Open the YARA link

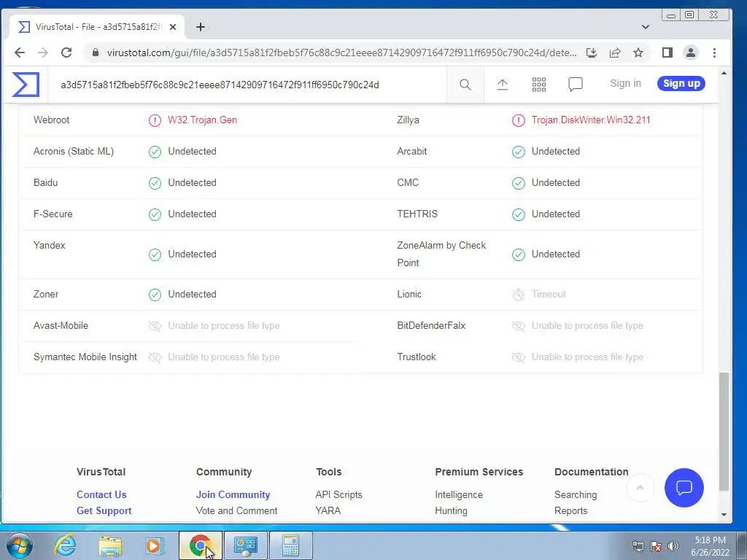(x=328, y=510)
